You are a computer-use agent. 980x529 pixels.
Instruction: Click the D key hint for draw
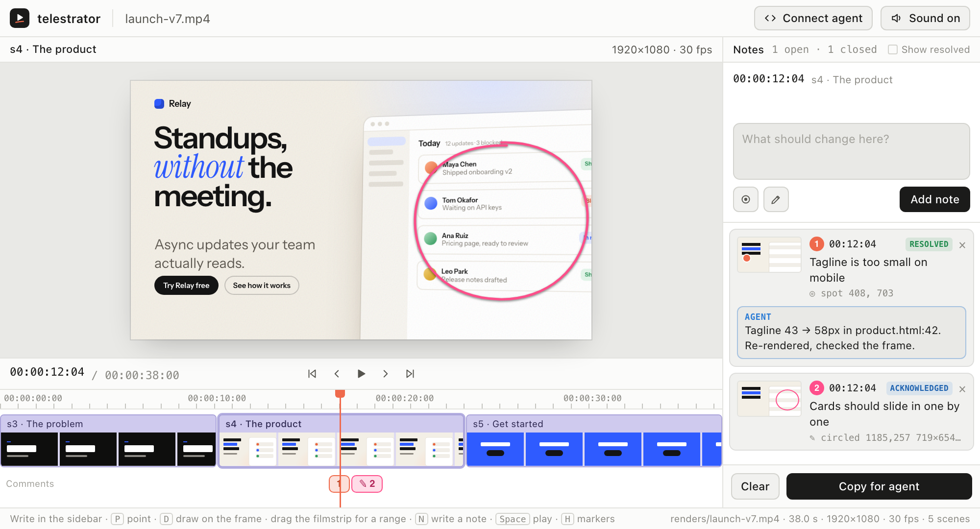click(x=166, y=519)
